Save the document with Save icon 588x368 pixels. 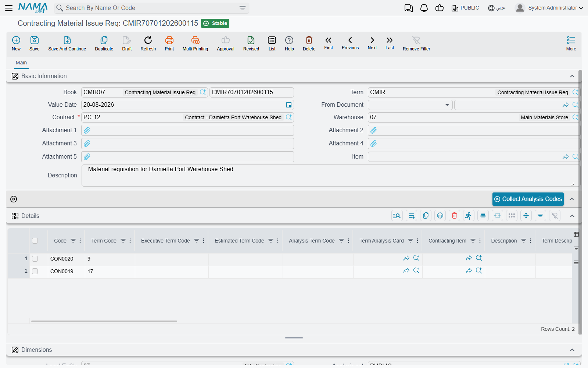(x=35, y=43)
